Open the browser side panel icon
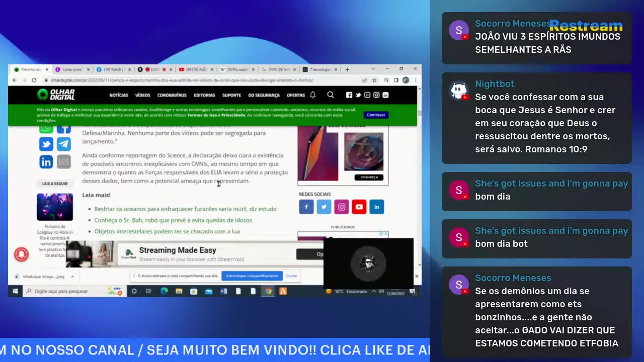 click(x=396, y=80)
